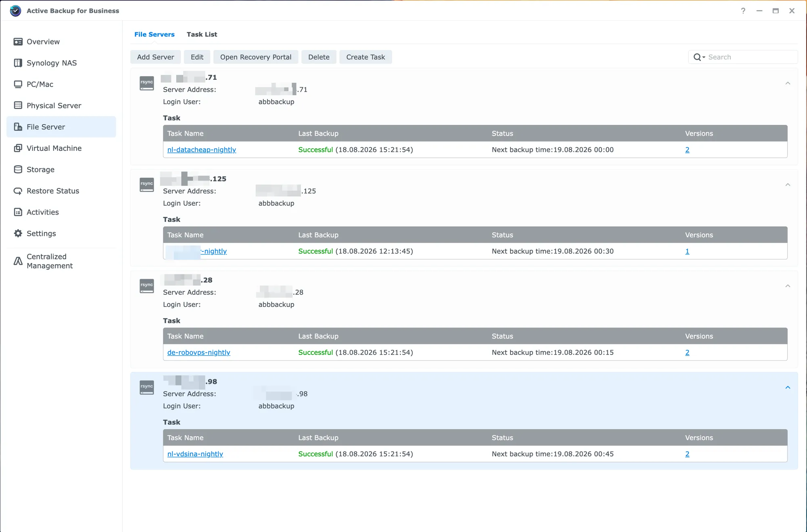Maximize the Active Backup window
Viewport: 807px width, 532px height.
(775, 11)
